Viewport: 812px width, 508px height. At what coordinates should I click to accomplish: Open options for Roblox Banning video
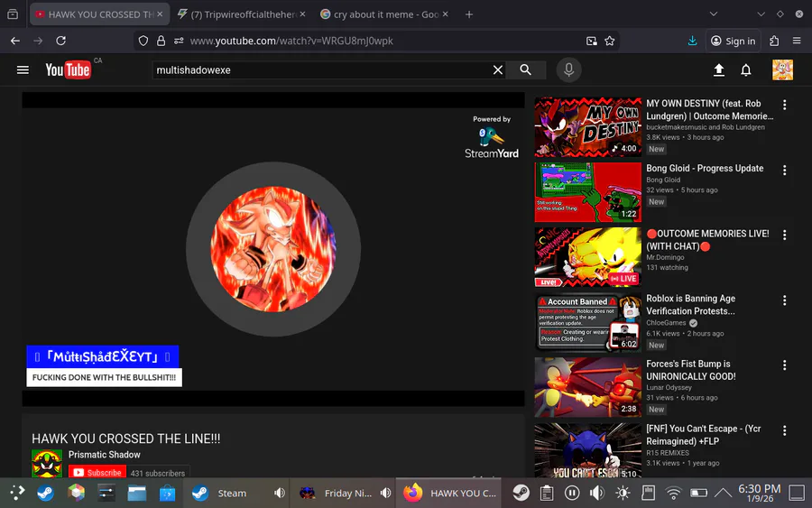point(785,300)
